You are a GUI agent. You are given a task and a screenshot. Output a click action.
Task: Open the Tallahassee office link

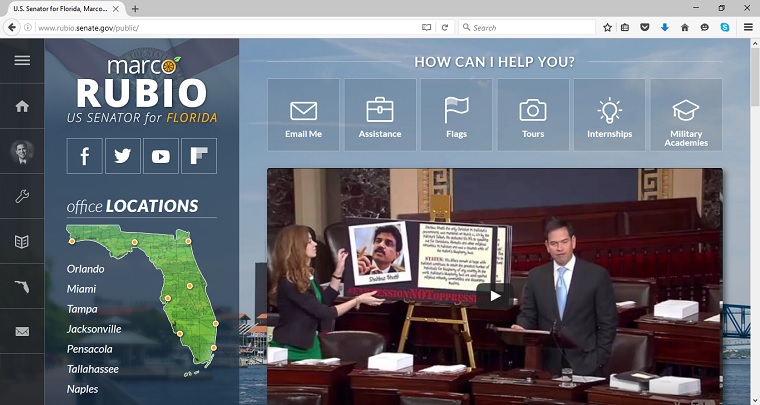[x=93, y=369]
